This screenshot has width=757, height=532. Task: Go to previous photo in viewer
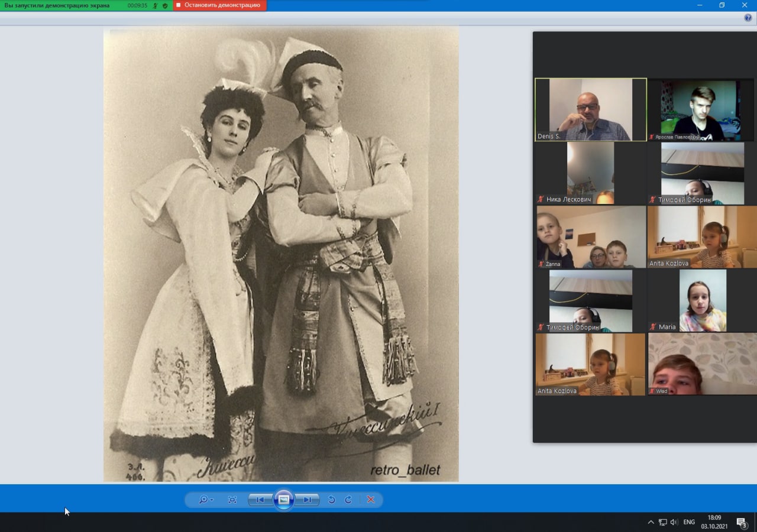(x=260, y=499)
